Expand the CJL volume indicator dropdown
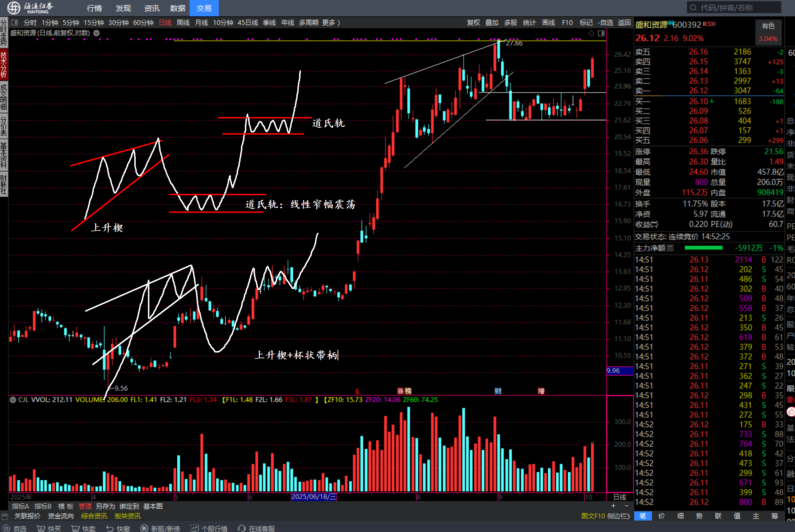This screenshot has width=795, height=532. 13,400
